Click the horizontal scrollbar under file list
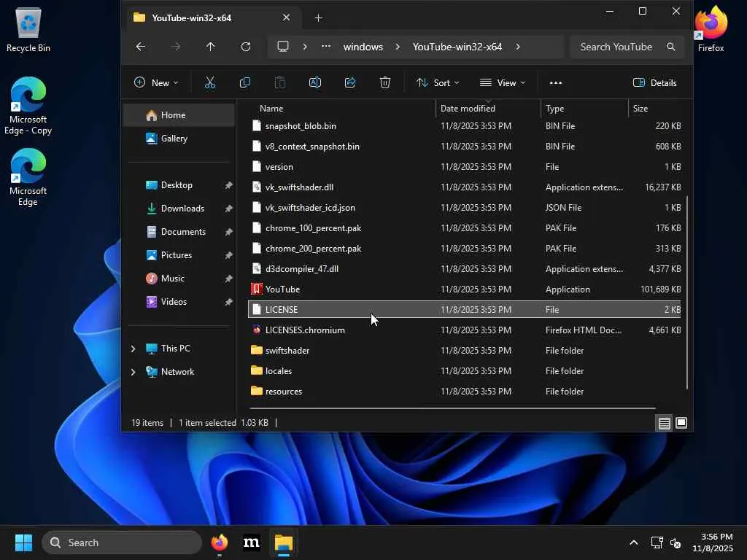Image resolution: width=747 pixels, height=560 pixels. tap(452, 408)
